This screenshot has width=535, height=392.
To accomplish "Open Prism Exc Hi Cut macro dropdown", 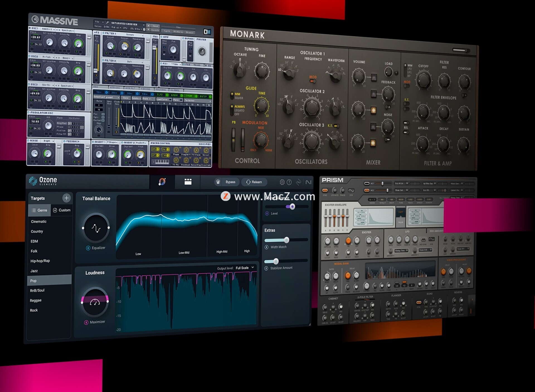I will pyautogui.click(x=401, y=183).
